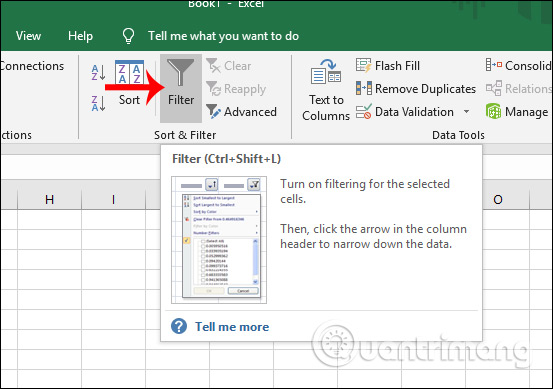The image size is (553, 389).
Task: Expand the Data Validation dropdown arrow
Action: [x=466, y=112]
